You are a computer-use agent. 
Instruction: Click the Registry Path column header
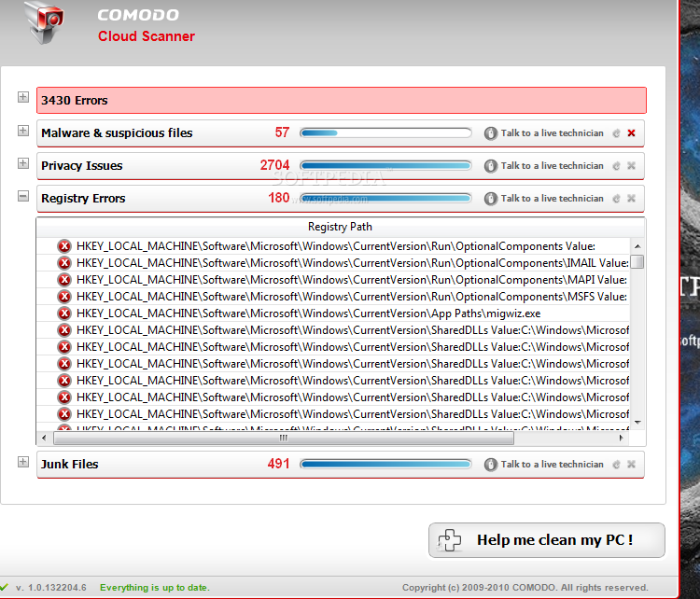(x=340, y=227)
